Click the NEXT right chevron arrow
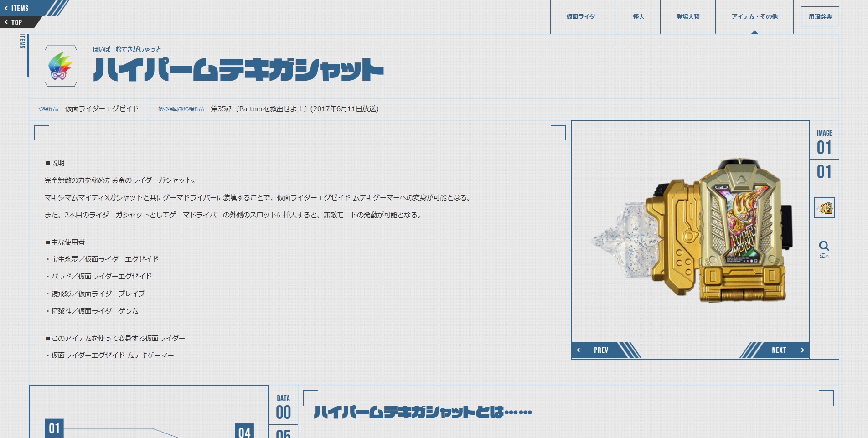This screenshot has width=868, height=438. pos(802,350)
